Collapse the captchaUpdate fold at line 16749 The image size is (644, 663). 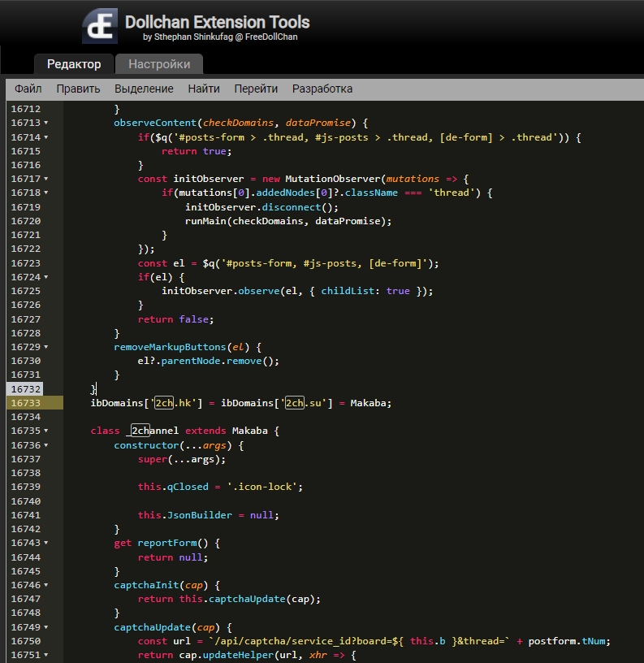46,627
